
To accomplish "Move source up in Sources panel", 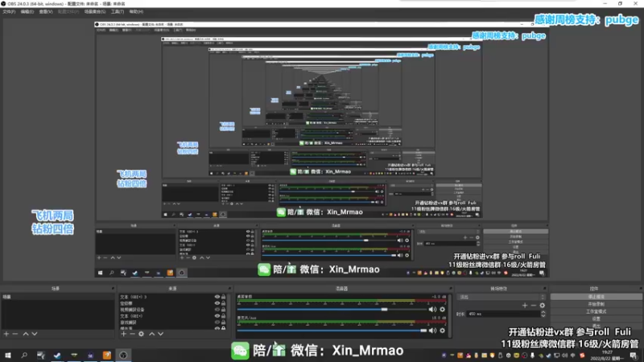I will pos(151,334).
